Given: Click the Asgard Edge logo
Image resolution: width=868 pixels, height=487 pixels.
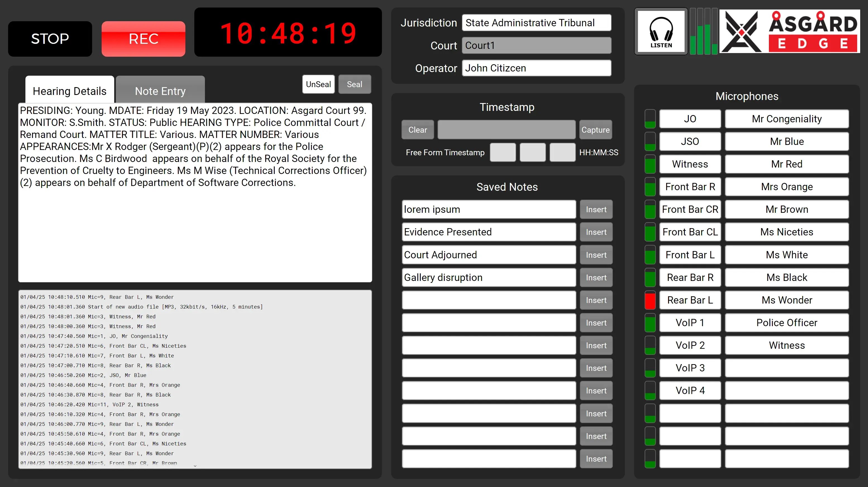Looking at the screenshot, I should (x=788, y=31).
